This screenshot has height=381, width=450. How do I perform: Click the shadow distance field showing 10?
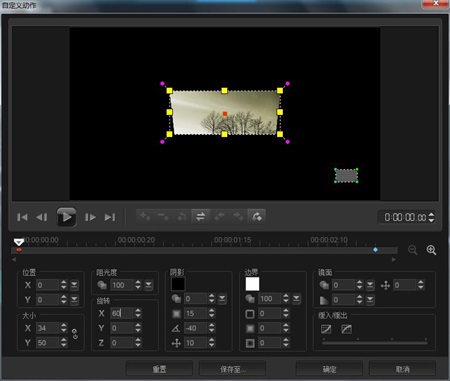tap(196, 343)
